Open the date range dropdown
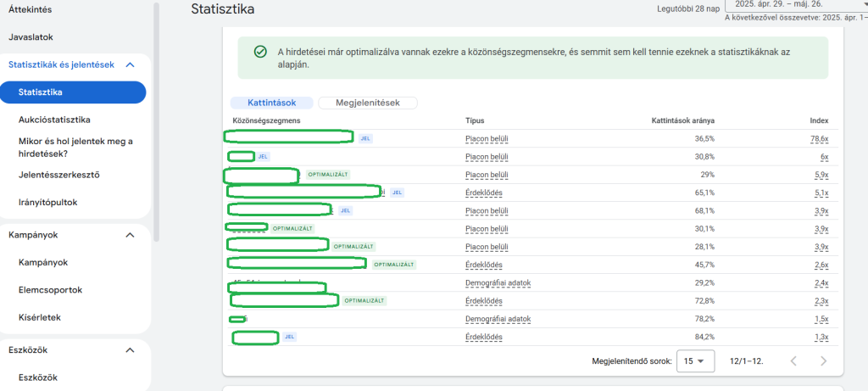Screen dimensions: 868x391 pyautogui.click(x=793, y=4)
